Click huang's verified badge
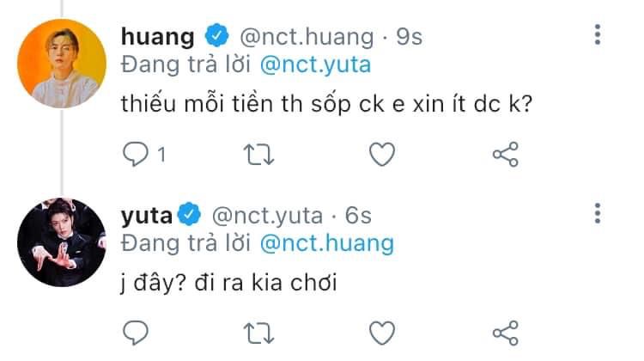 (x=217, y=35)
